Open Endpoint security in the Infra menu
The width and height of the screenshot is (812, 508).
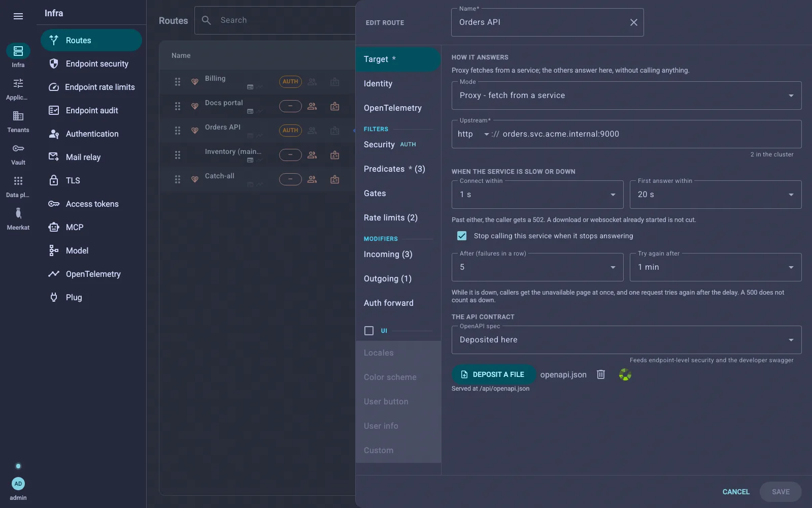91,63
